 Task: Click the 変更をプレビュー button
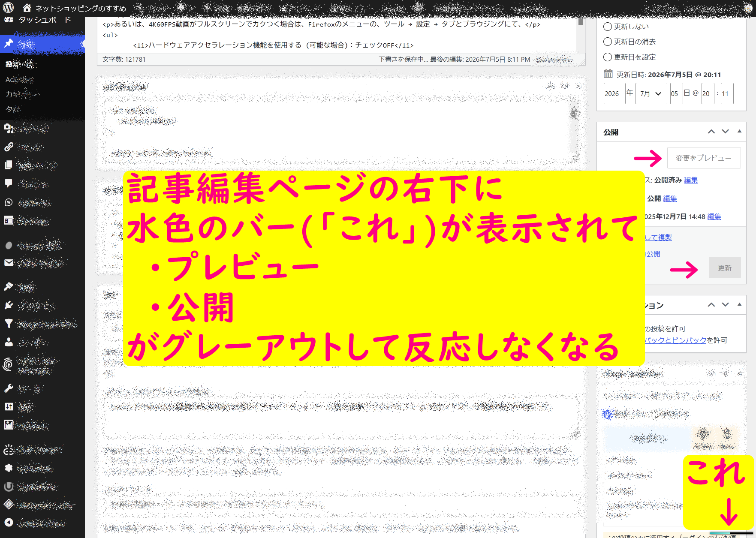click(704, 158)
